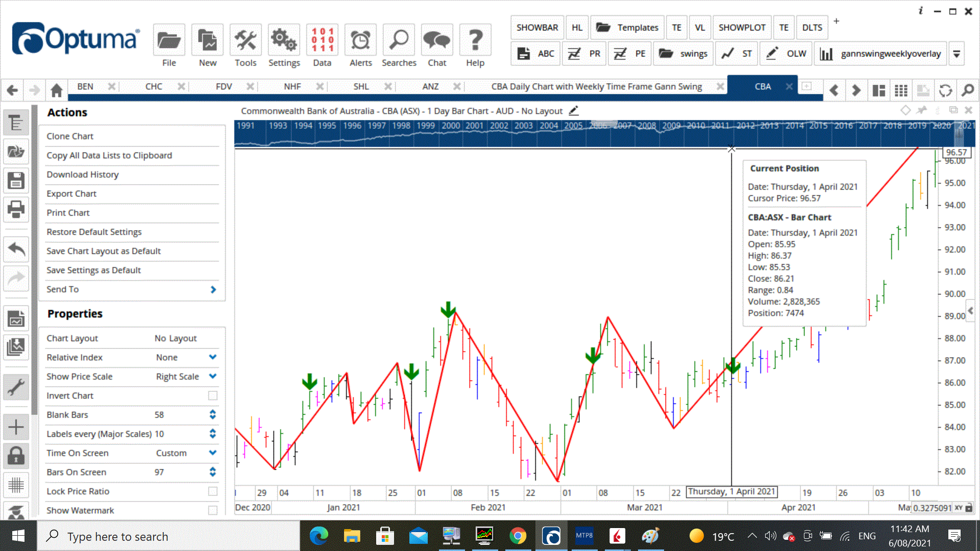The height and width of the screenshot is (551, 980).
Task: Open the Chat speech bubbles icon
Action: pos(437,40)
